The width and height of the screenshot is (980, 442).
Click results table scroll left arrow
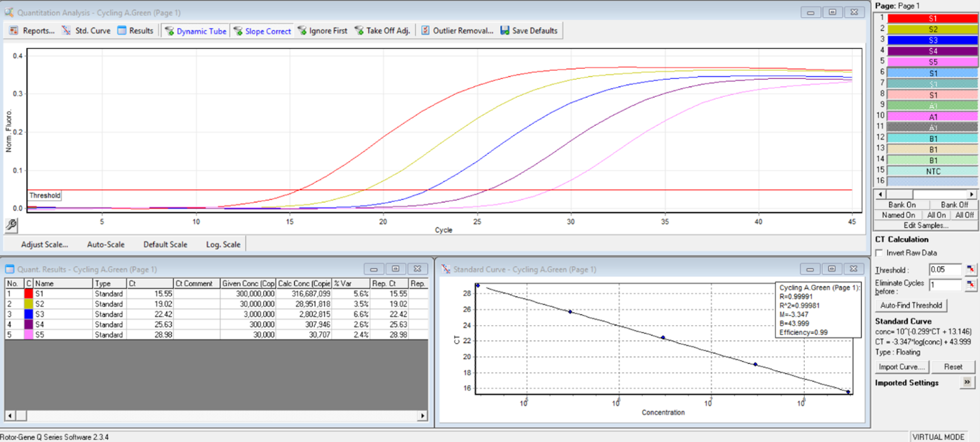[x=10, y=416]
